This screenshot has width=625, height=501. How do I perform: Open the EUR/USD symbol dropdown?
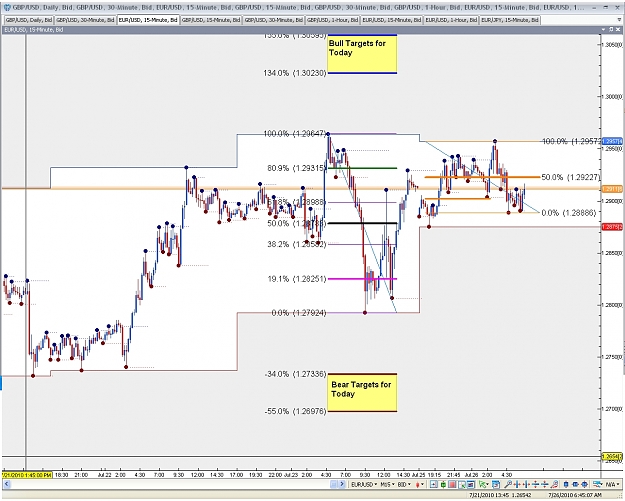click(x=364, y=484)
